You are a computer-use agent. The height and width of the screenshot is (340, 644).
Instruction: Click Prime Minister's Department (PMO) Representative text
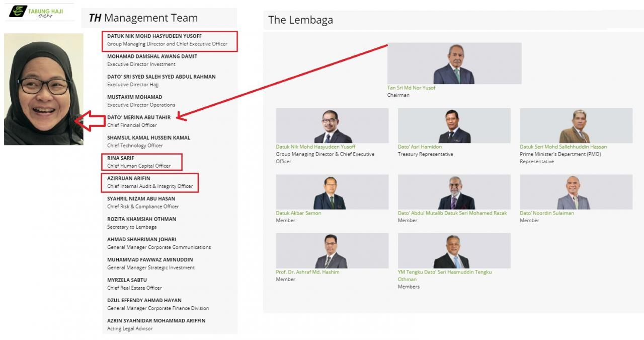pyautogui.click(x=560, y=158)
